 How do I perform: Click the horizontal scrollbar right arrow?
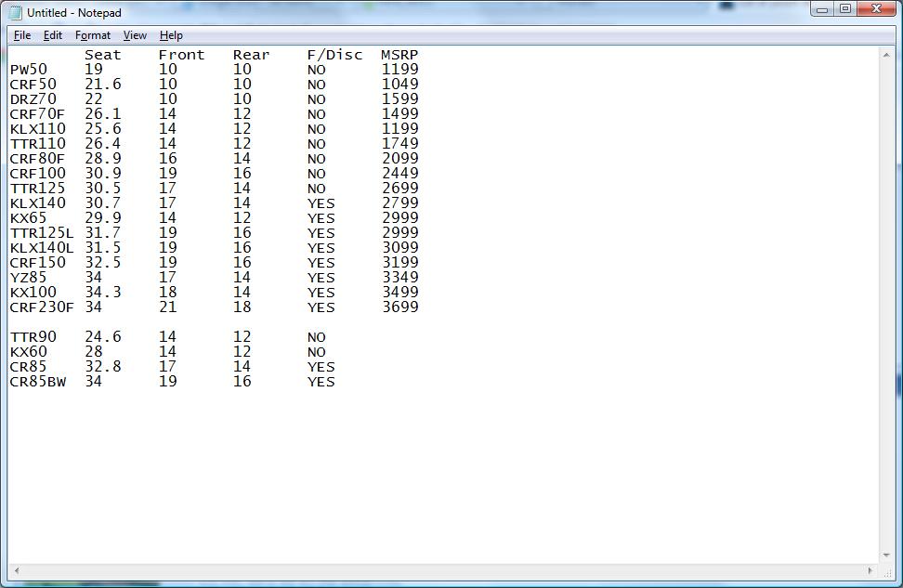870,570
